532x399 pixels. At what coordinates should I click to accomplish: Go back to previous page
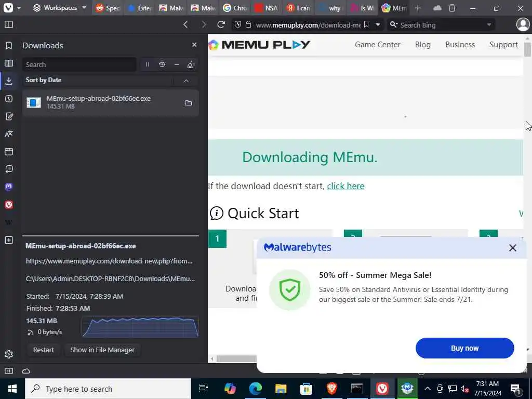[x=185, y=24]
